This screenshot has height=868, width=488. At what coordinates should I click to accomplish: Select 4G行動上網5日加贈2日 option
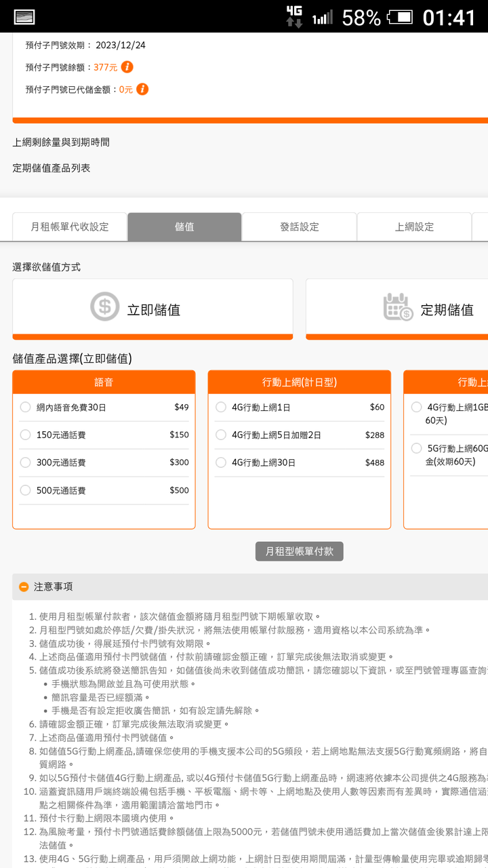pyautogui.click(x=300, y=435)
